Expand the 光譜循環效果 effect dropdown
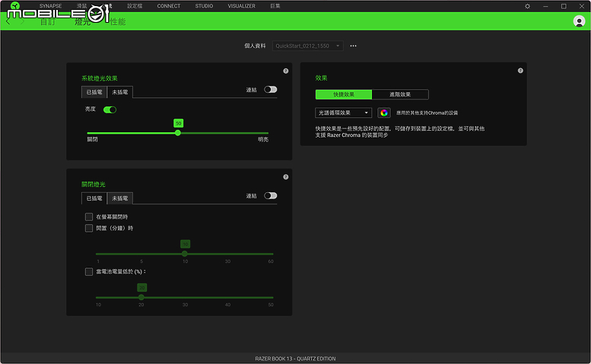Viewport: 591px width, 364px height. click(x=343, y=112)
